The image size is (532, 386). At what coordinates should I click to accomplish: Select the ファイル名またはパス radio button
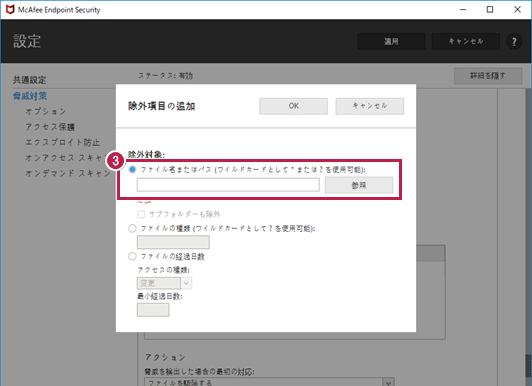tap(132, 169)
